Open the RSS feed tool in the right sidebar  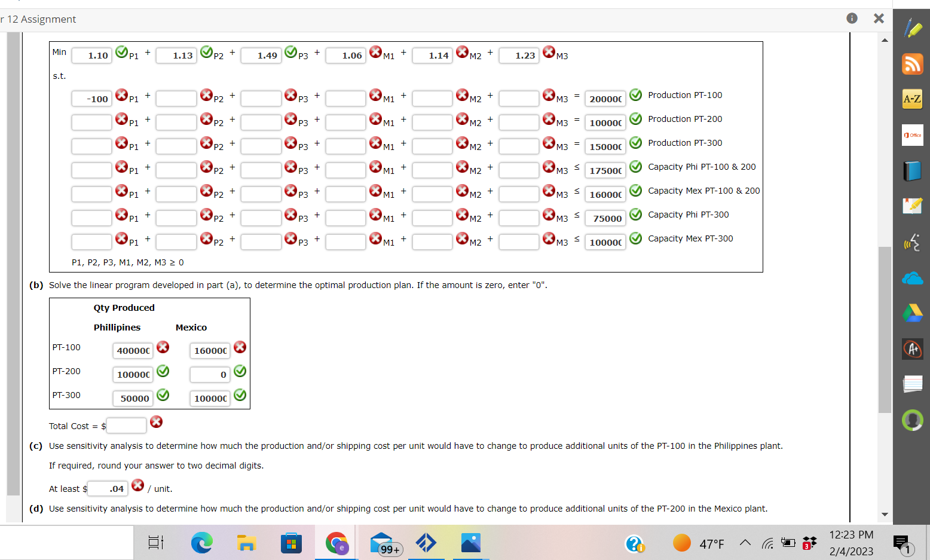coord(913,63)
